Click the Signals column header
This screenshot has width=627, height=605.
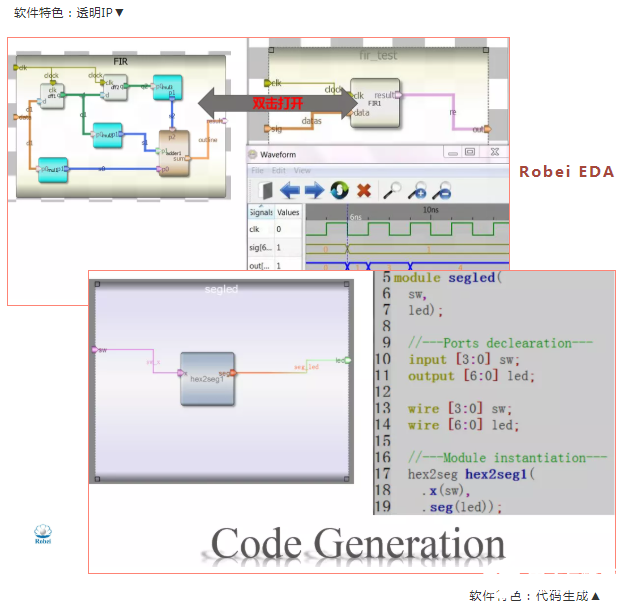pyautogui.click(x=261, y=212)
